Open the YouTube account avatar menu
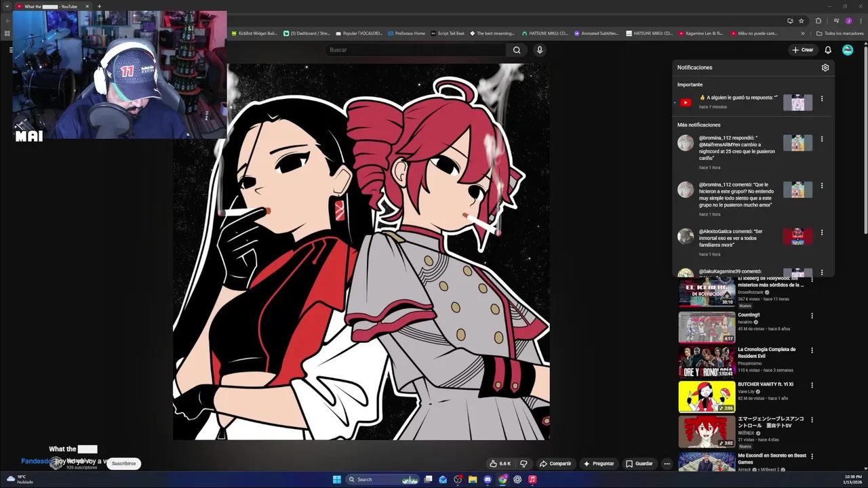Image resolution: width=868 pixels, height=488 pixels. point(848,49)
